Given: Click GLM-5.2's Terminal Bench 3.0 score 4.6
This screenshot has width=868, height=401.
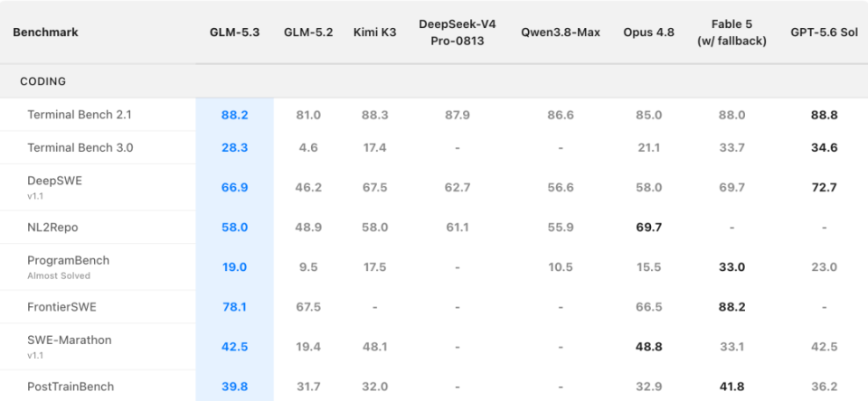Looking at the screenshot, I should 308,148.
